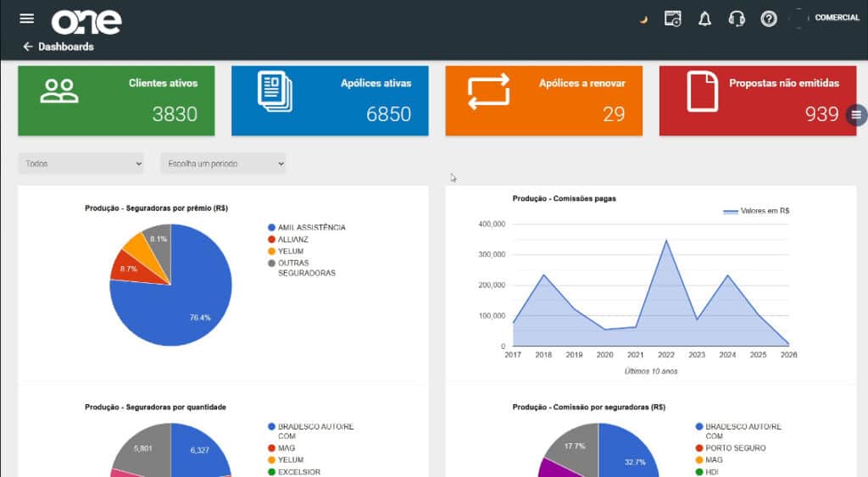868x477 pixels.
Task: Click the One logo
Action: point(86,22)
